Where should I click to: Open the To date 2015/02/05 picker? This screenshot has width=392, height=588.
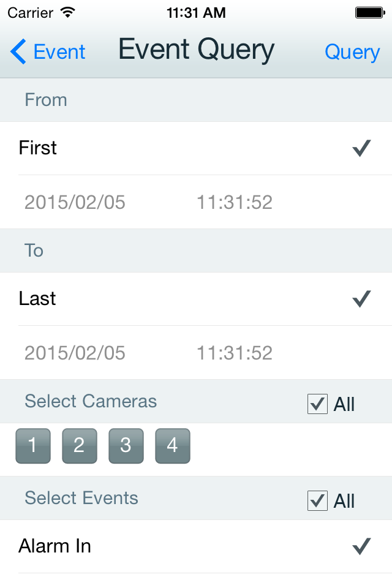tap(75, 353)
